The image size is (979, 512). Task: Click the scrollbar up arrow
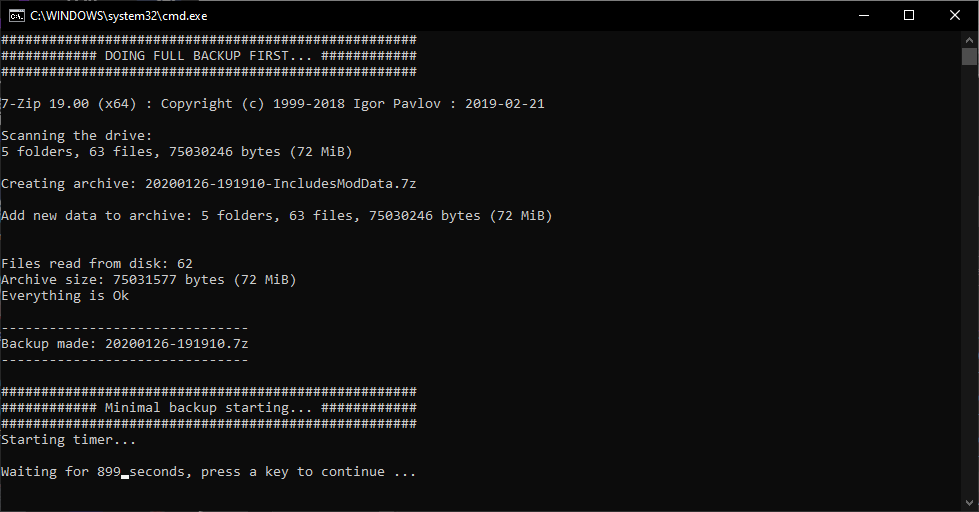[x=969, y=38]
